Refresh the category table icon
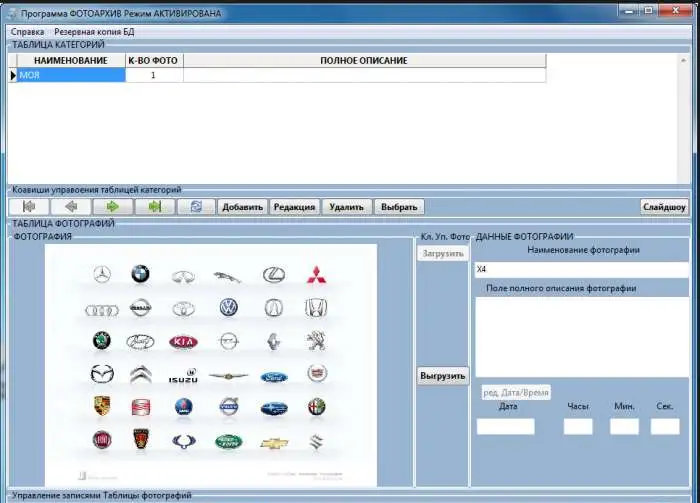Screen dimensions: 700x503 196,207
